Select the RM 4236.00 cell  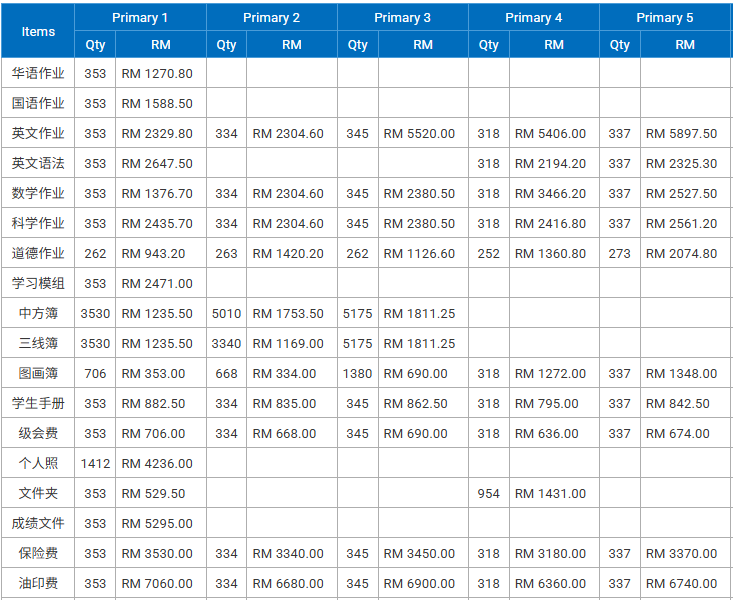pos(161,463)
